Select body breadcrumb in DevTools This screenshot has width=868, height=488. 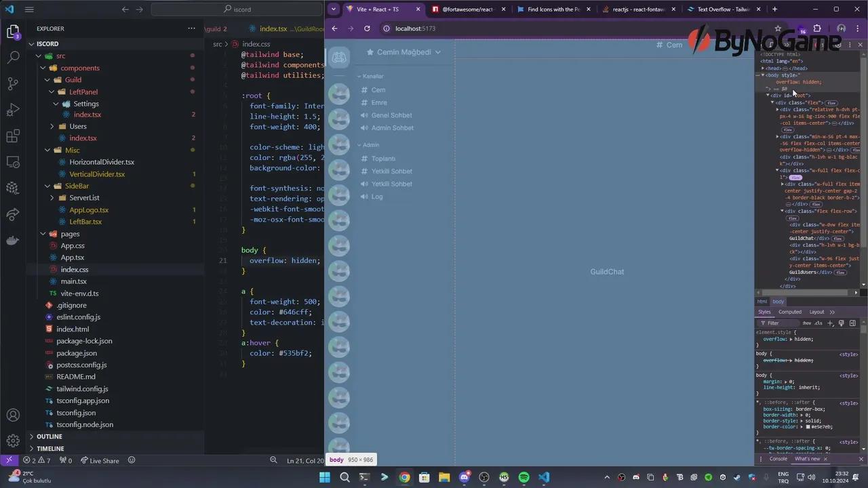(x=778, y=302)
